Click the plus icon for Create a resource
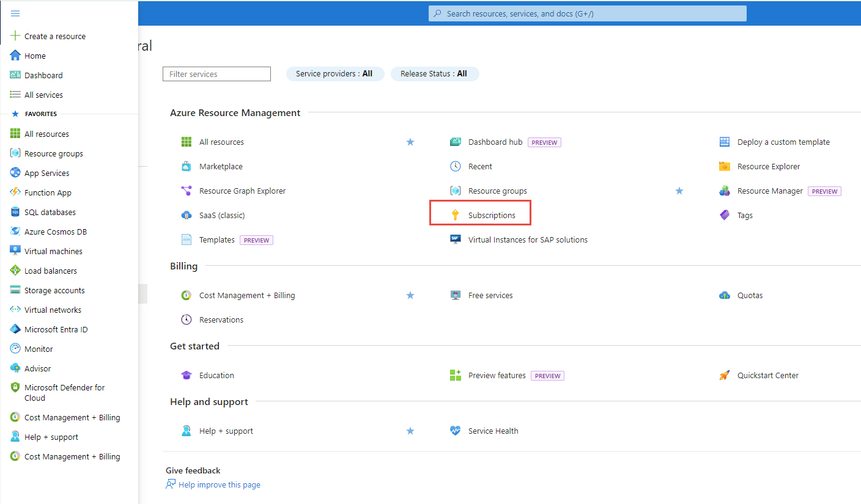This screenshot has width=861, height=504. click(15, 36)
